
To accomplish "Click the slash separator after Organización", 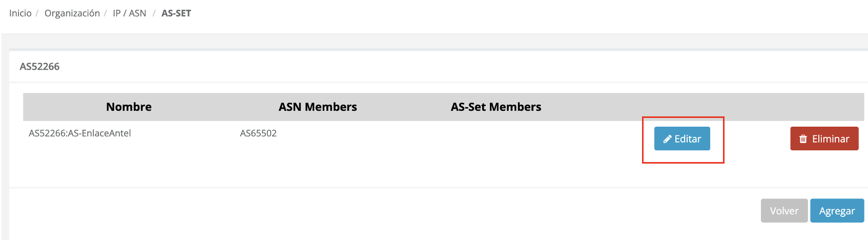I will [106, 13].
